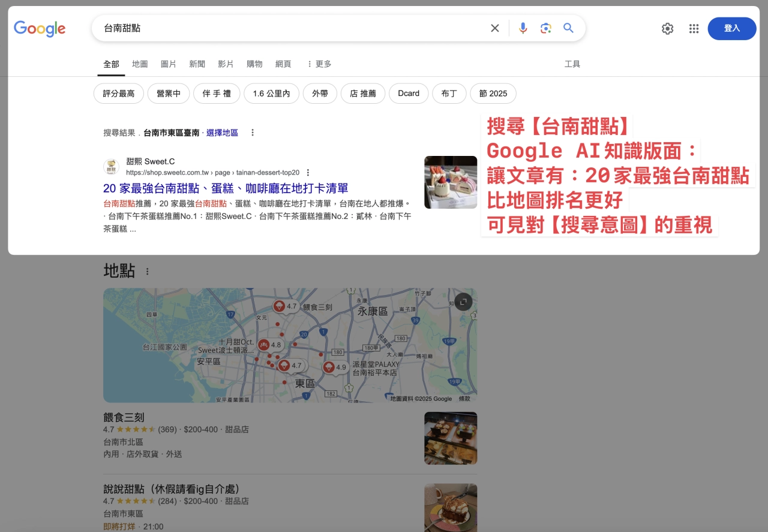Open the Google apps grid icon
768x532 pixels.
[694, 29]
